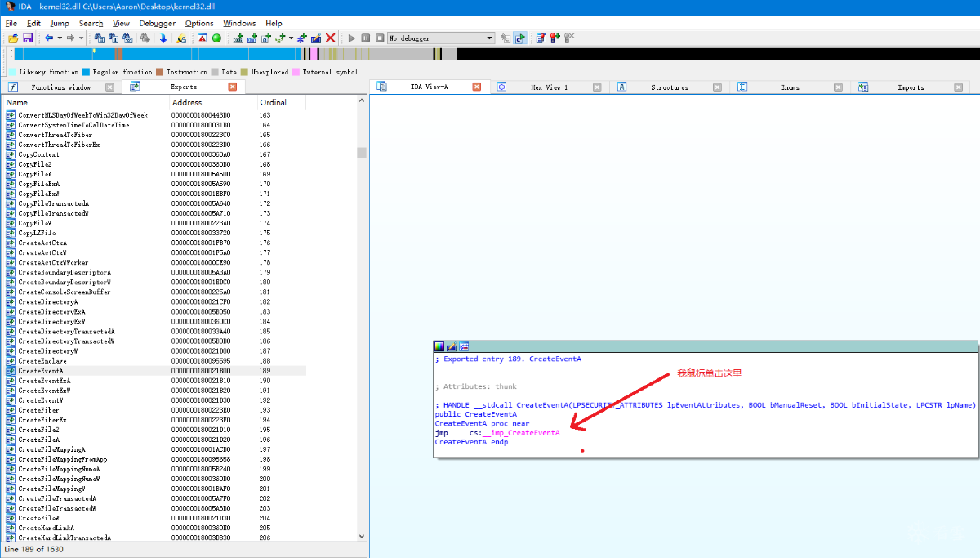Image resolution: width=980 pixels, height=558 pixels.
Task: Click the edit comment icon in graph node
Action: tap(451, 346)
